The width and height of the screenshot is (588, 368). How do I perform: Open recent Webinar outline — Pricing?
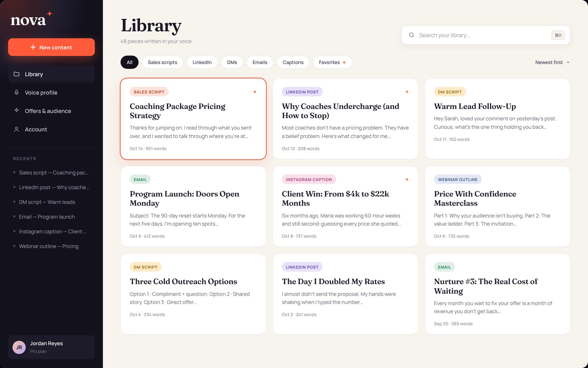click(x=51, y=246)
